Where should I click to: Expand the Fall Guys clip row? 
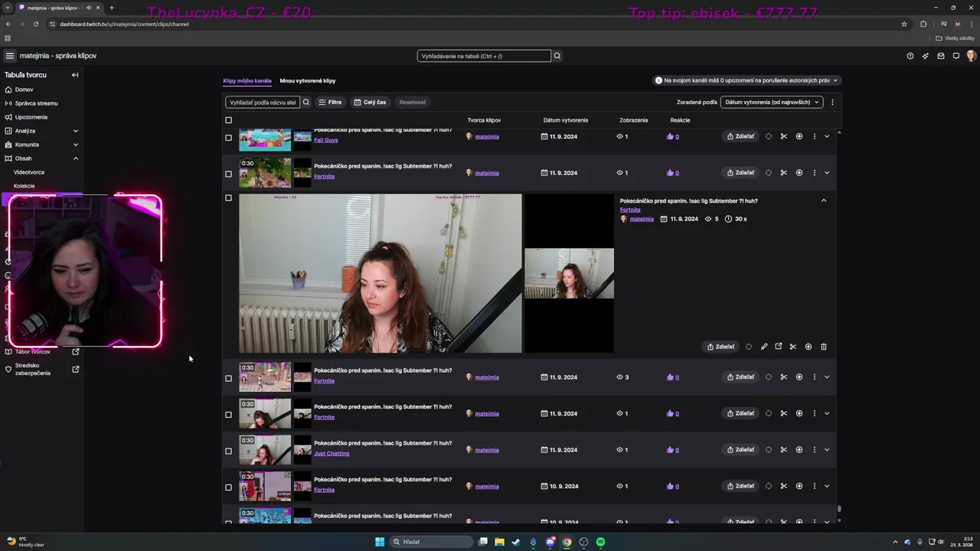coord(827,136)
